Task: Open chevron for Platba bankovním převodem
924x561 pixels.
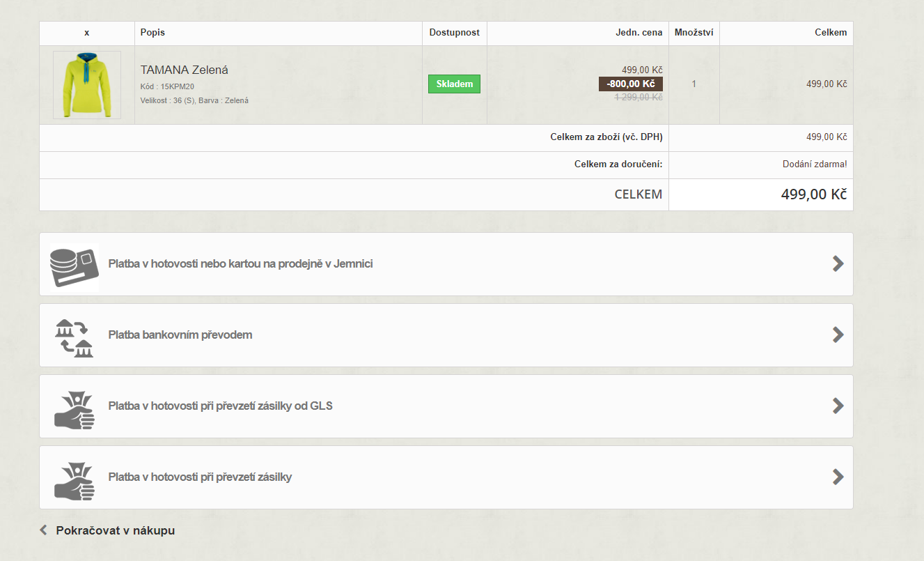Action: tap(838, 335)
